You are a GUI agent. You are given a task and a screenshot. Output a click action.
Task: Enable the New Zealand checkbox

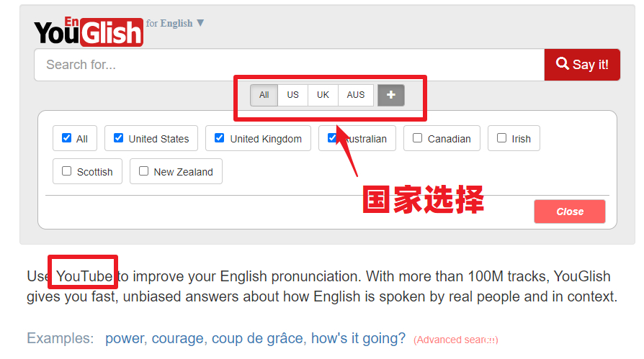pyautogui.click(x=143, y=171)
